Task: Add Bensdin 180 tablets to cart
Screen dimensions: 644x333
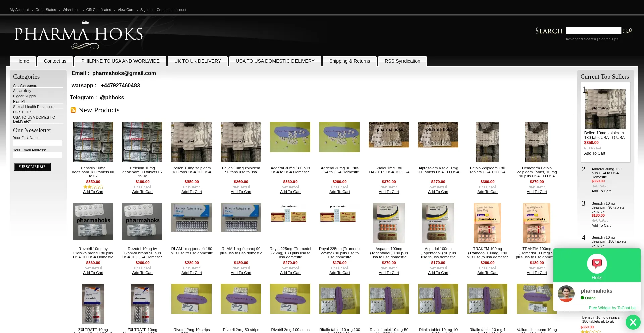Action: tap(93, 192)
